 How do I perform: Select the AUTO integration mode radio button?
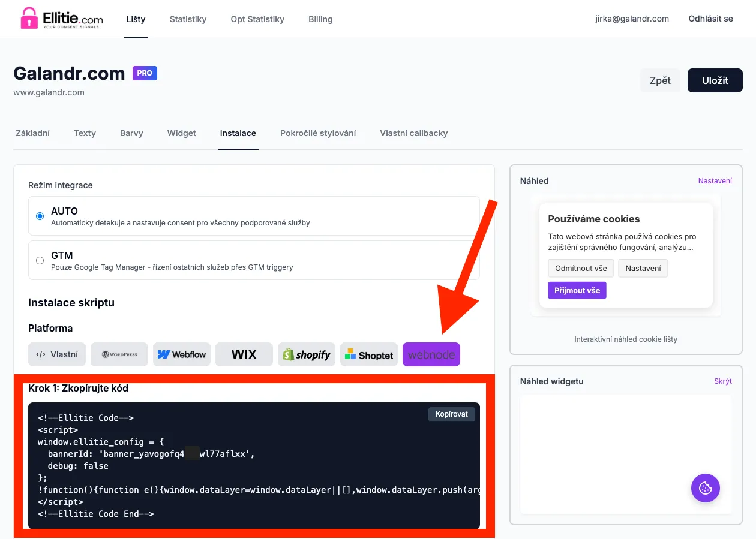click(x=39, y=216)
